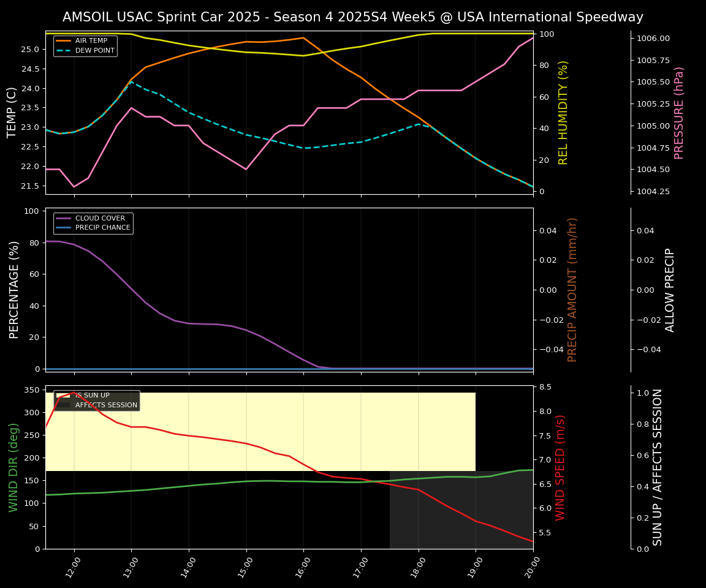Click the TEMP (C) axis label

pos(12,112)
